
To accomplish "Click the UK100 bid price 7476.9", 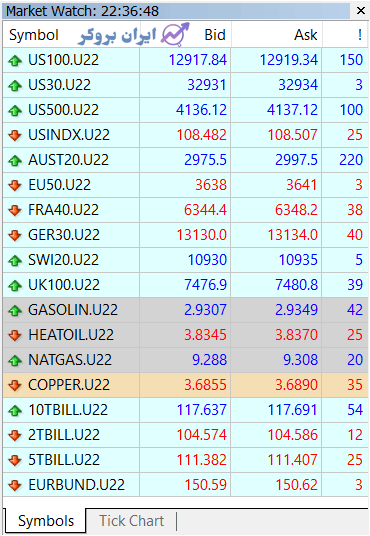I will pos(206,285).
